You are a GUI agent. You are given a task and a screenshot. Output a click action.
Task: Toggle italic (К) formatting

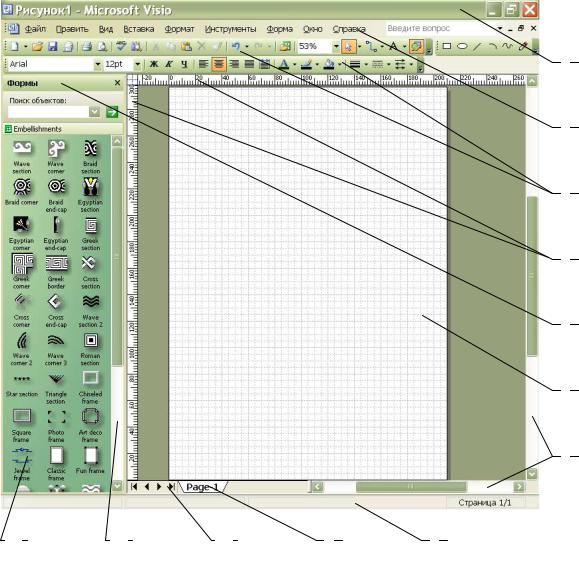(x=169, y=64)
